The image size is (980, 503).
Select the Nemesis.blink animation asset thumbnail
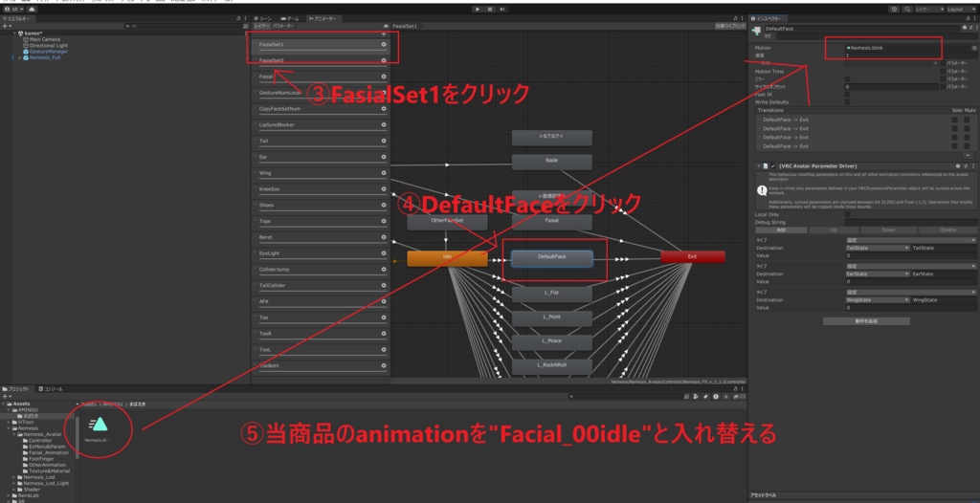point(99,426)
